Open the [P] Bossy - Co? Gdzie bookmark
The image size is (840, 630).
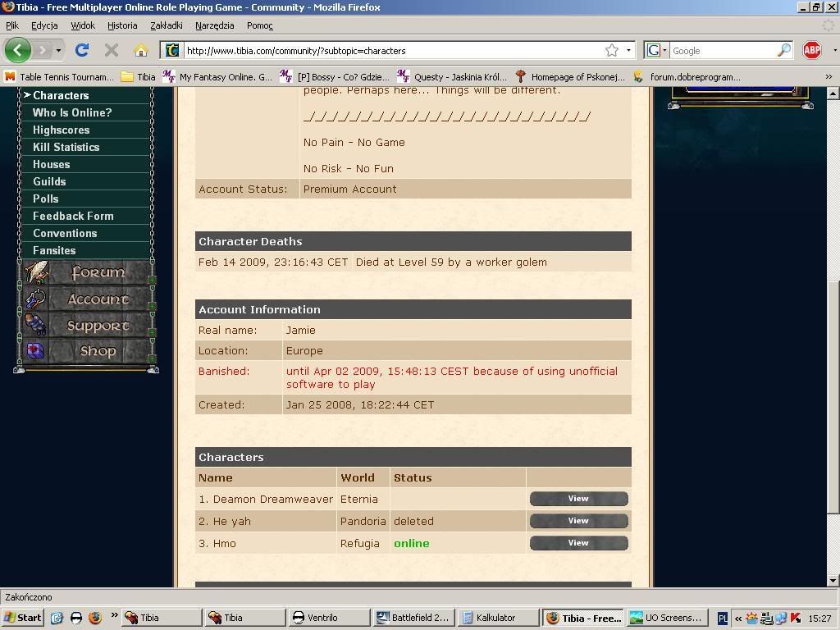335,77
